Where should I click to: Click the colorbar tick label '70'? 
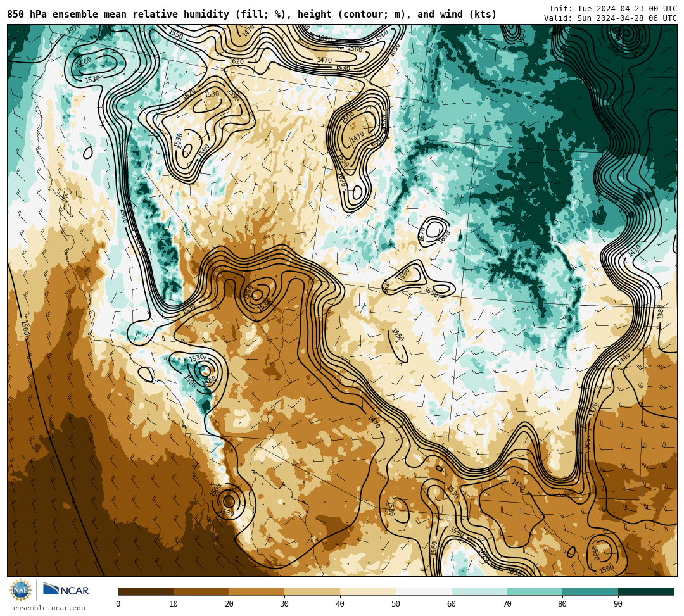click(507, 604)
